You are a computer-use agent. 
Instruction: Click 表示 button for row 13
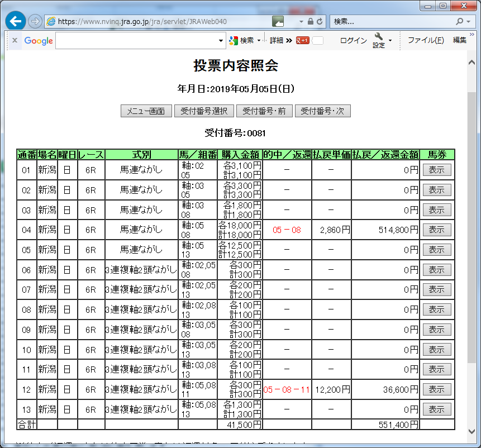pos(437,409)
